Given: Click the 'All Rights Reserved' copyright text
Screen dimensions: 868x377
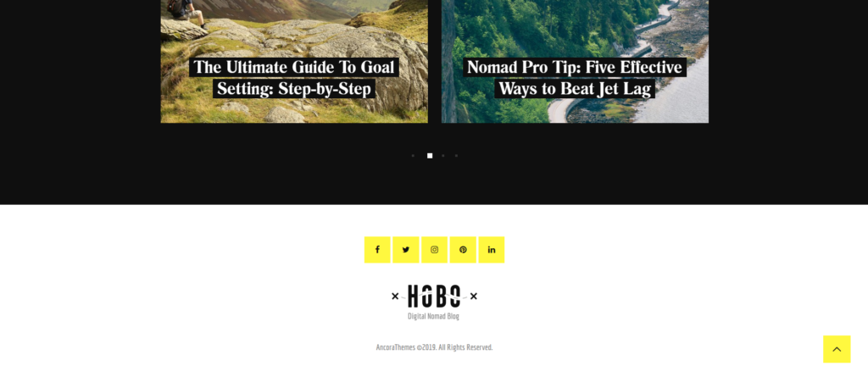Looking at the screenshot, I should click(465, 347).
